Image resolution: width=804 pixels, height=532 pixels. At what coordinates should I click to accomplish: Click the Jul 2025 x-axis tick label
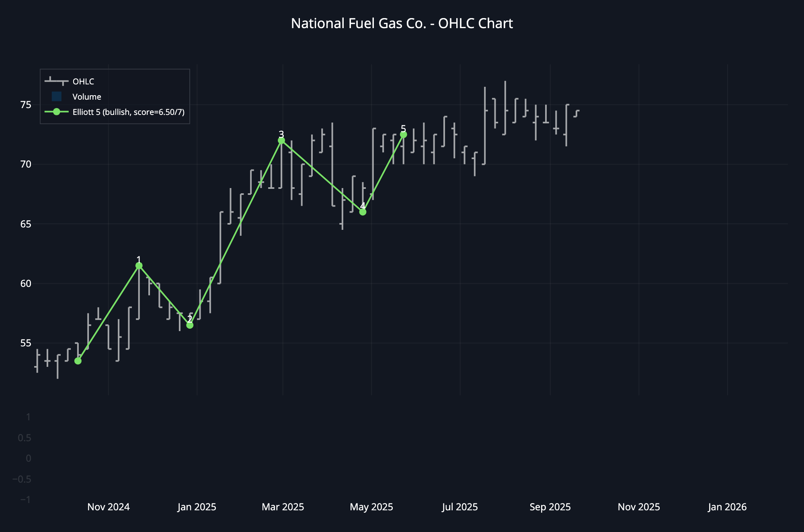(x=460, y=507)
